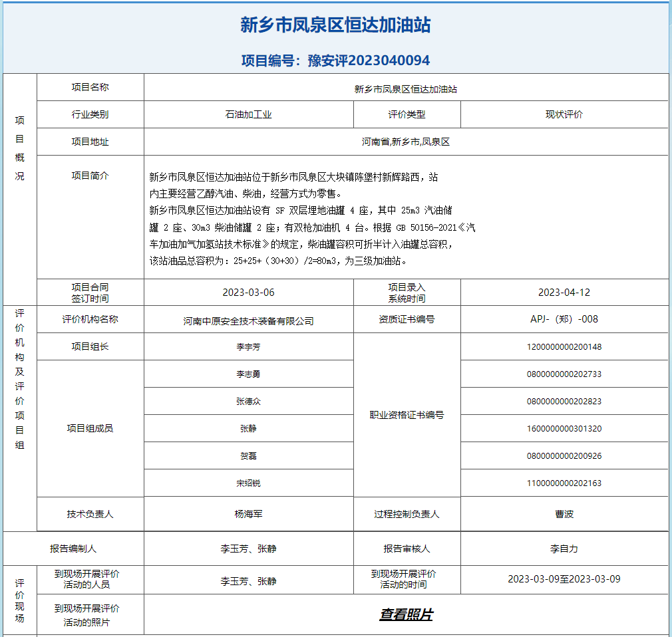The height and width of the screenshot is (637, 672).
Task: Select address 河南省,新乡市,凤泉区
Action: click(x=406, y=142)
